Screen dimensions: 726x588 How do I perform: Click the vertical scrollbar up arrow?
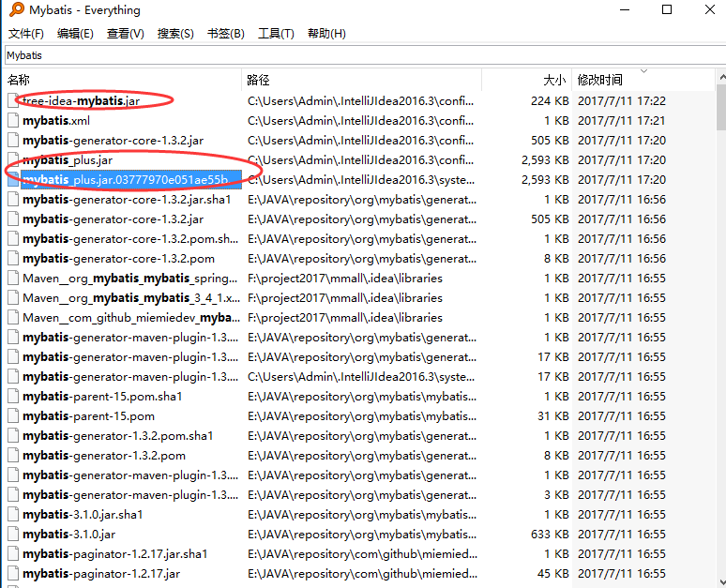pos(722,77)
